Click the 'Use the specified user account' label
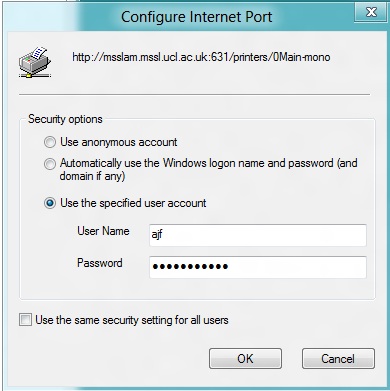The height and width of the screenshot is (391, 390). 133,203
